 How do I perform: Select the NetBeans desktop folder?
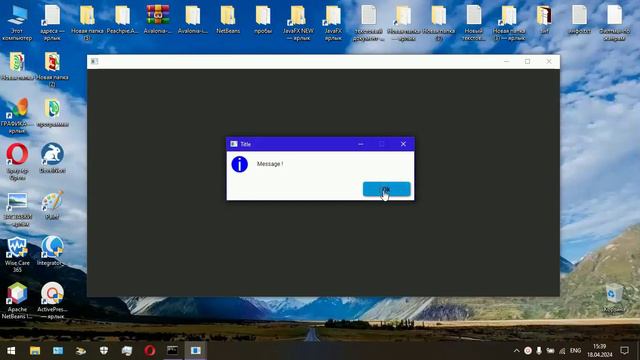click(x=228, y=19)
